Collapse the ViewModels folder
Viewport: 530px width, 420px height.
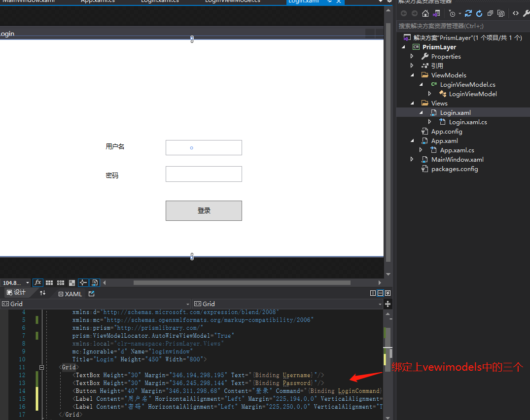pos(412,75)
